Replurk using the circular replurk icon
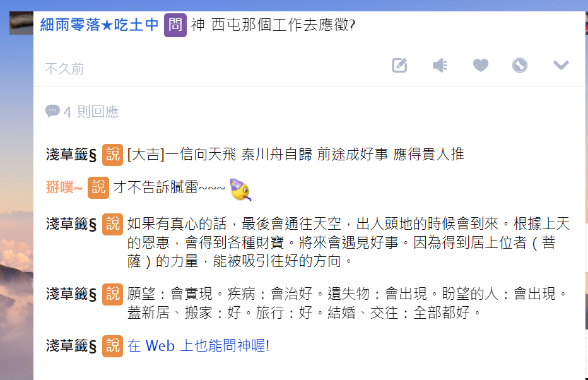This screenshot has width=588, height=380. [520, 65]
